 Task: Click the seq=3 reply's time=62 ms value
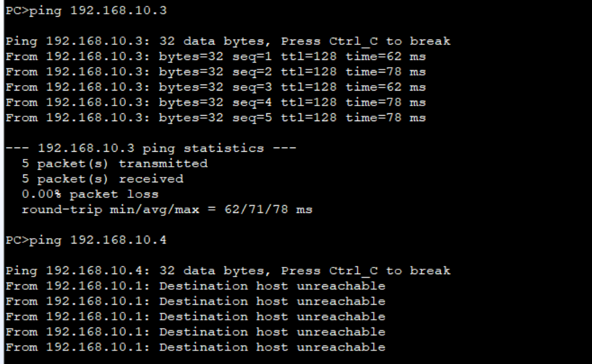pyautogui.click(x=386, y=87)
